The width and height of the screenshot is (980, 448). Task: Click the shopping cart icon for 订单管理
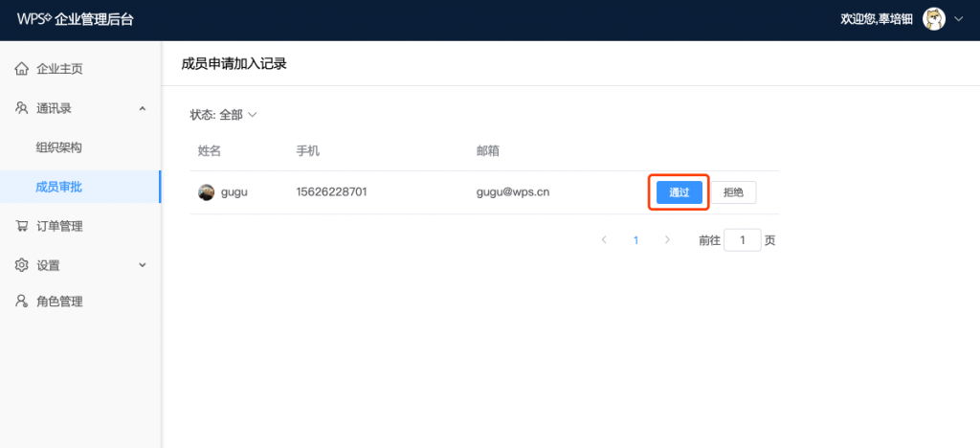22,226
